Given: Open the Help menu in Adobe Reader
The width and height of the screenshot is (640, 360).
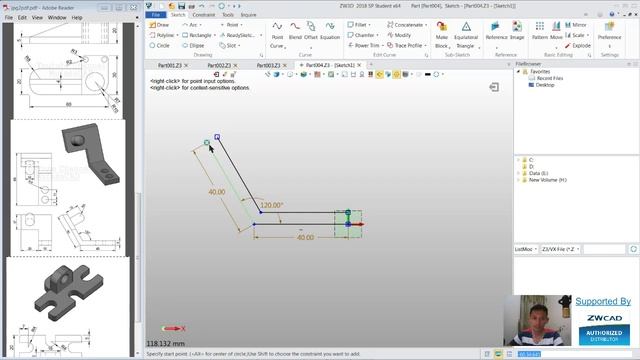Looking at the screenshot, I should point(77,18).
